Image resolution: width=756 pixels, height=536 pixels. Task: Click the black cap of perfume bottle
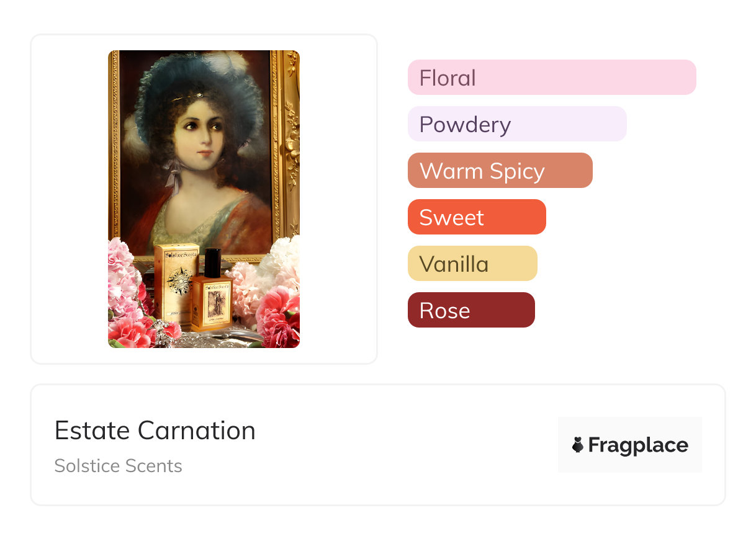click(212, 262)
